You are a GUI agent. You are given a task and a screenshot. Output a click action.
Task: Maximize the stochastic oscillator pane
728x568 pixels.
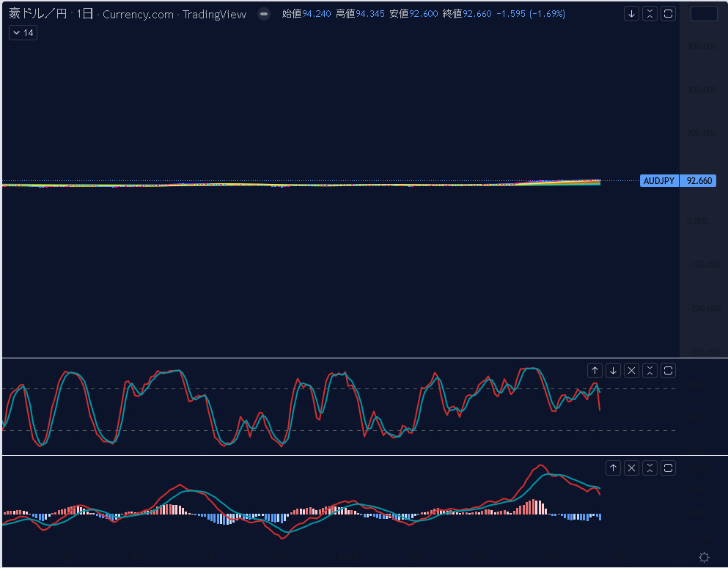[x=668, y=370]
